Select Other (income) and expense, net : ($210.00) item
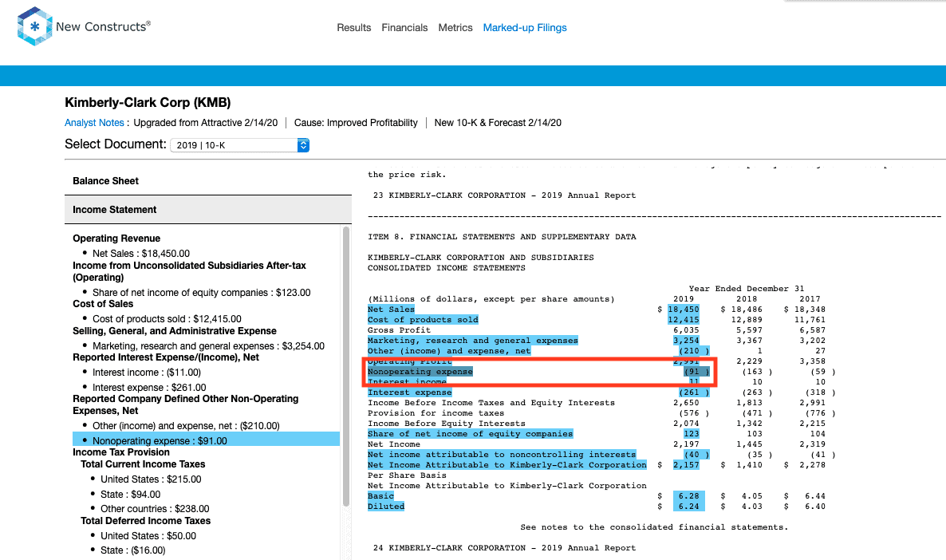The height and width of the screenshot is (560, 946). 186,425
